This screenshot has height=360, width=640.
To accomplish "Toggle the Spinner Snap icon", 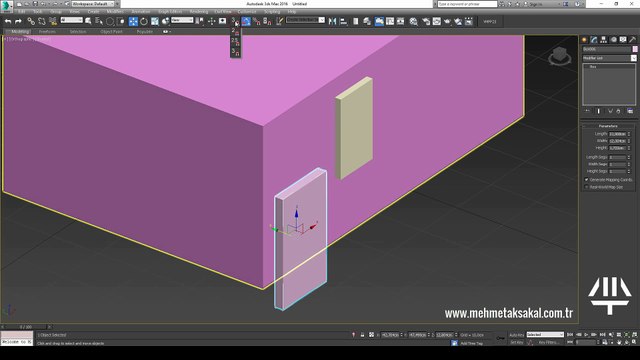I will 267,21.
